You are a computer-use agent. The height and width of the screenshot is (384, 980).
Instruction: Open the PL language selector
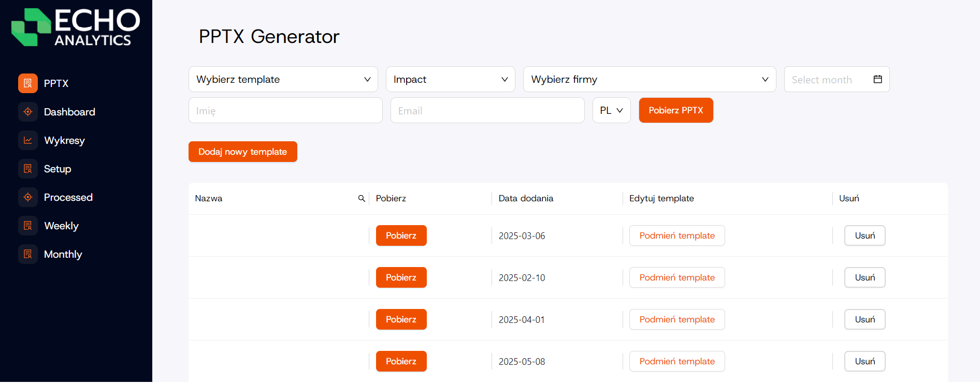point(611,110)
